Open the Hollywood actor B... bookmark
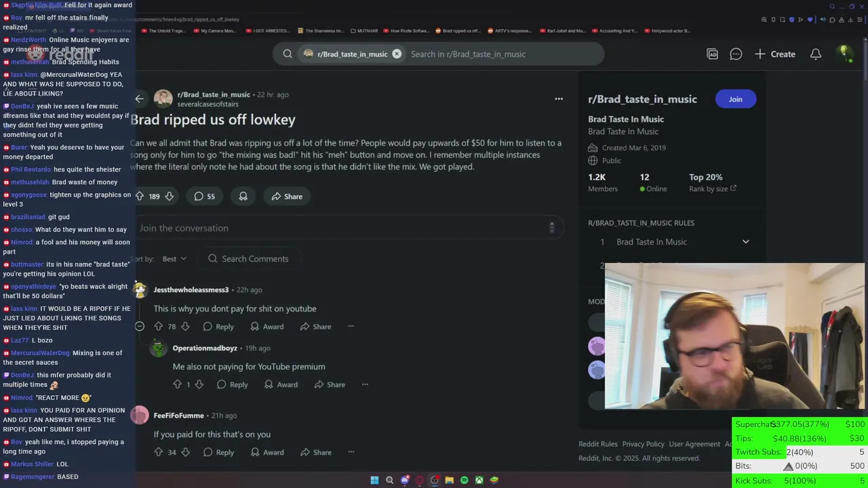This screenshot has width=868, height=488. point(667,30)
